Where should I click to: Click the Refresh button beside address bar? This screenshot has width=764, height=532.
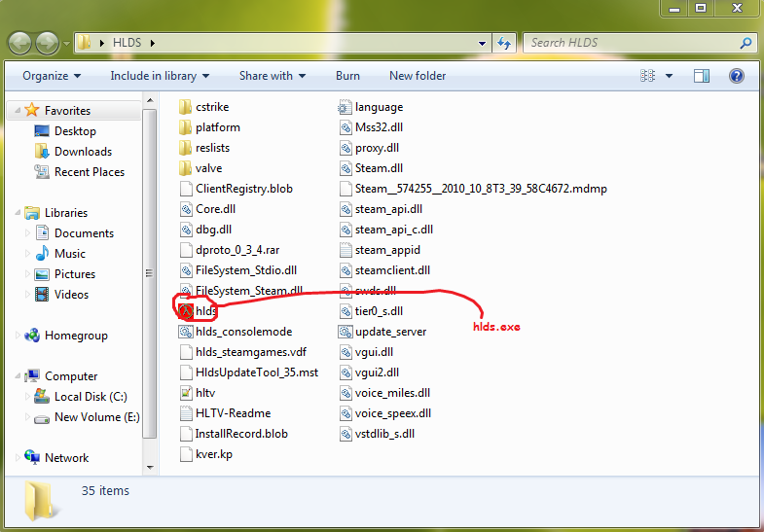click(x=504, y=44)
